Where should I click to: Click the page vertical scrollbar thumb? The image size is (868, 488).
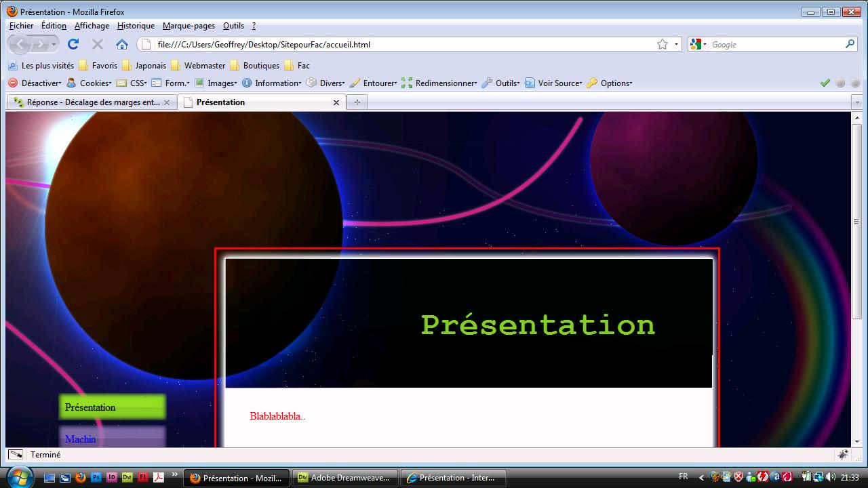pos(856,221)
